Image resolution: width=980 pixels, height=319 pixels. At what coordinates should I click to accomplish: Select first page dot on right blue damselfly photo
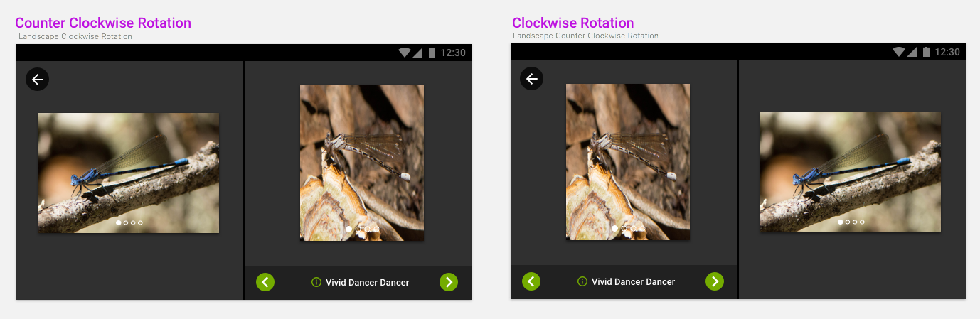(841, 222)
